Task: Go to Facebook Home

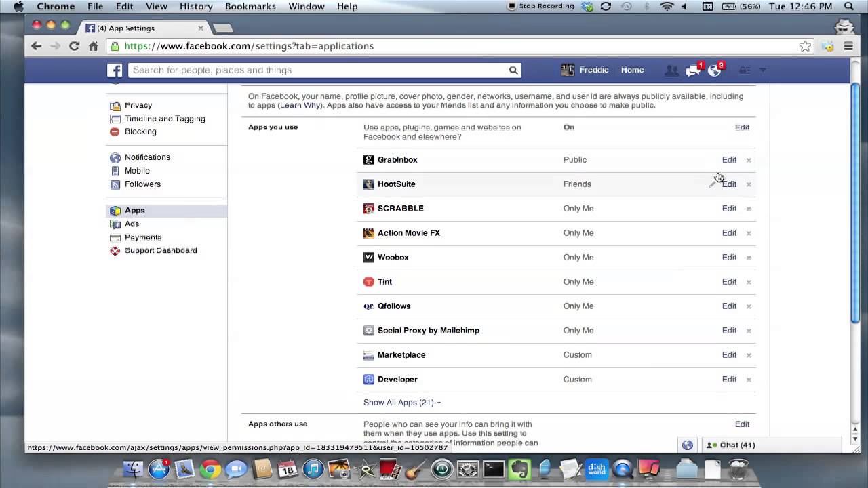Action: pyautogui.click(x=632, y=70)
